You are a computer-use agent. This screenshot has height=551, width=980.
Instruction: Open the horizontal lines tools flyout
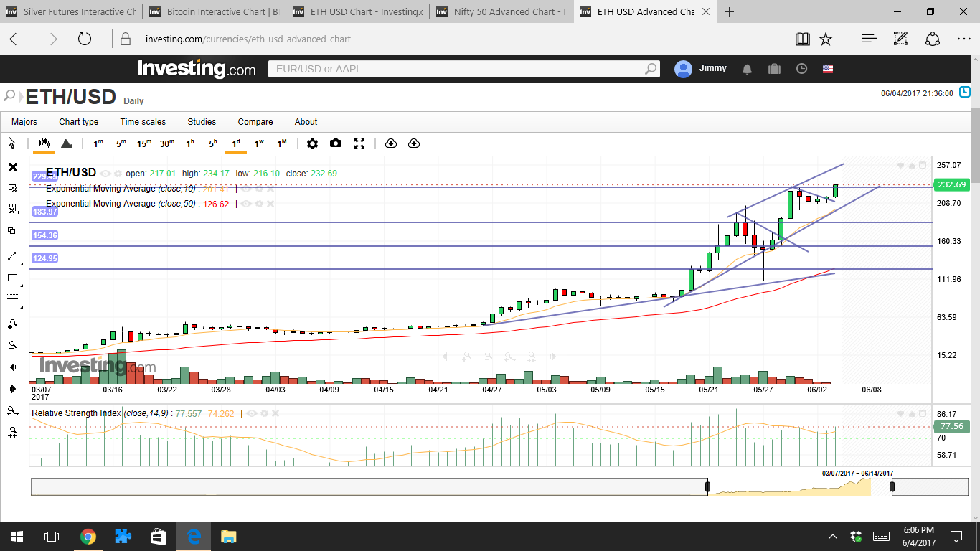(12, 299)
